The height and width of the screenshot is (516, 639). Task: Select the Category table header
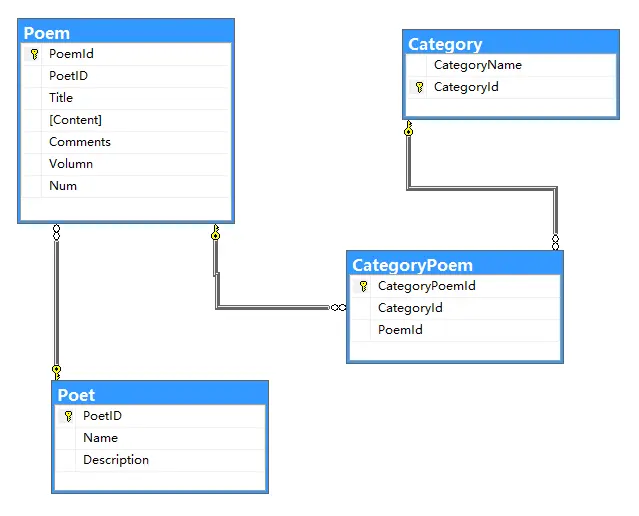(512, 44)
